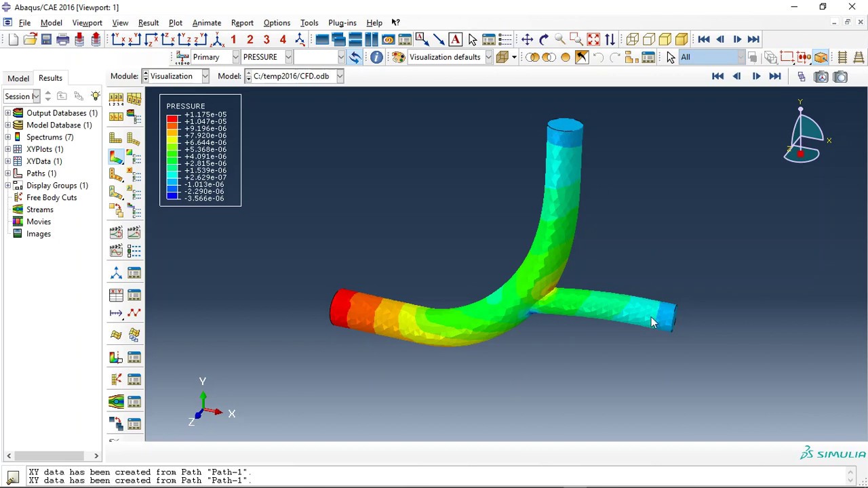Screen dimensions: 868x488
Task: Switch to the Model tab
Action: click(x=18, y=78)
